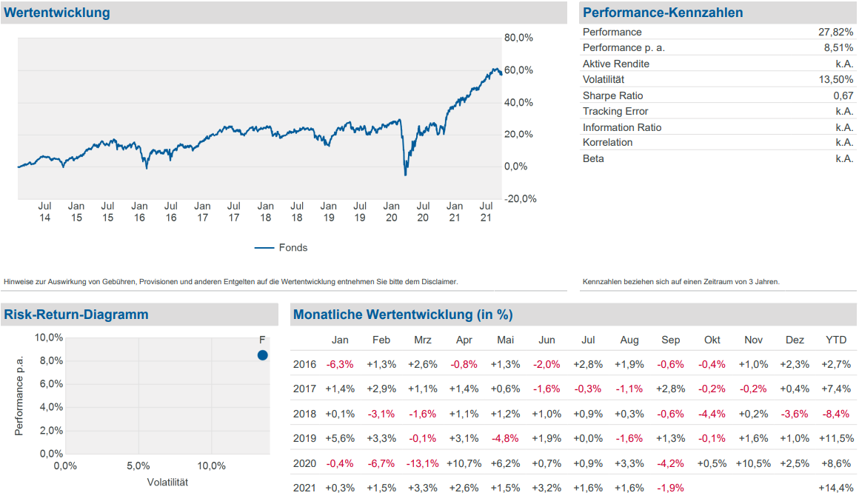The height and width of the screenshot is (504, 859).
Task: Select the 2020 row label
Action: click(x=304, y=463)
